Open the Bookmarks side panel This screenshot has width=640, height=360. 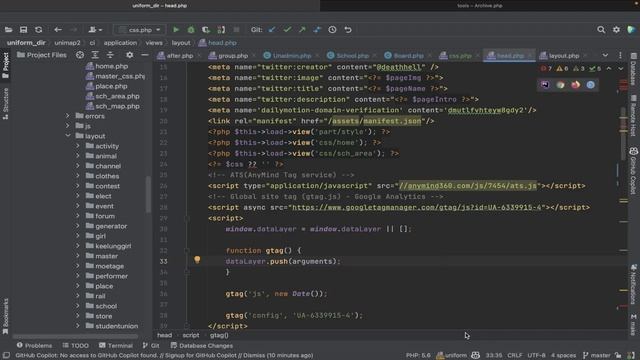(5, 316)
